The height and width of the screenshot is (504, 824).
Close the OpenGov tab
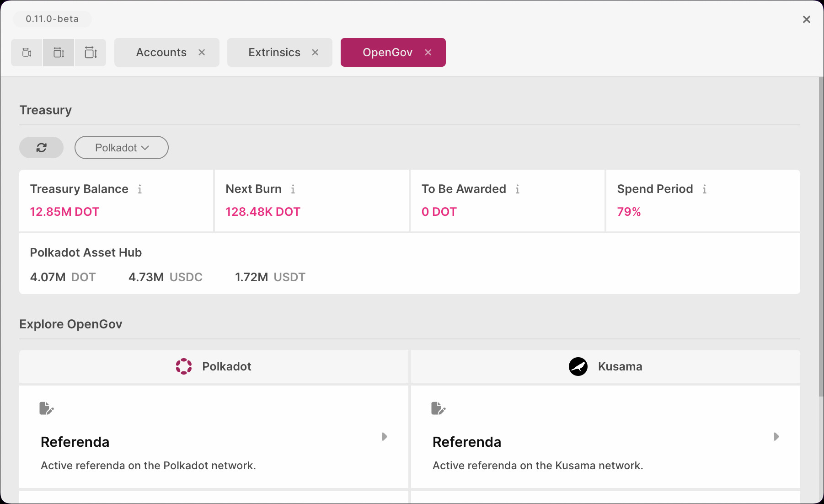428,52
